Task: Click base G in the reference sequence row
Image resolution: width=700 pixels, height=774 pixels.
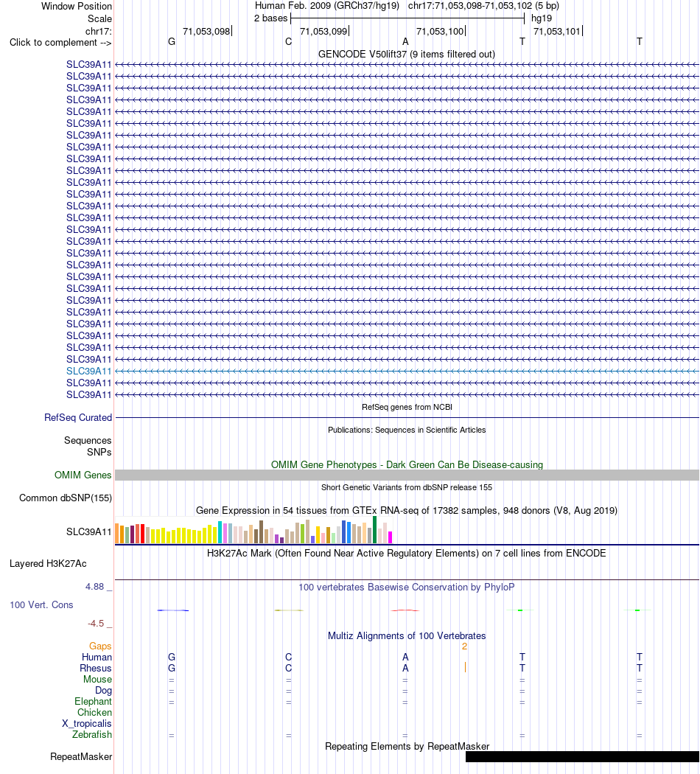Action: click(172, 42)
